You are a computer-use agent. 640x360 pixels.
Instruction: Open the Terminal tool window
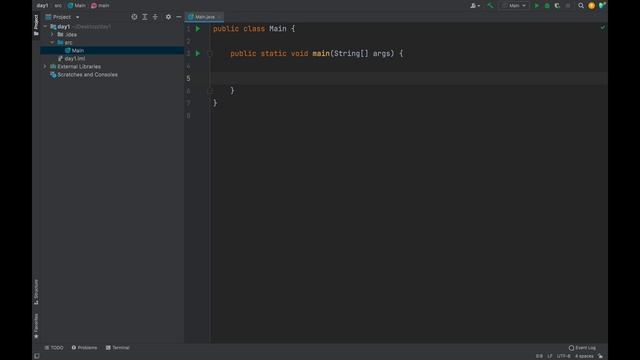118,348
